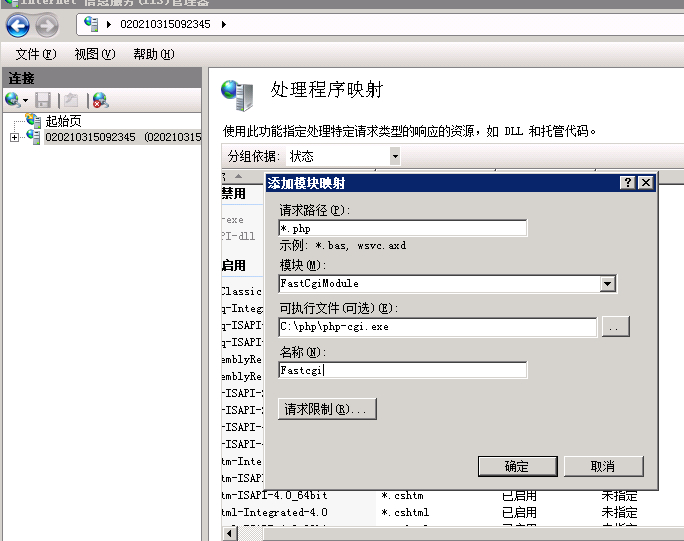This screenshot has height=541, width=684.
Task: Click the 确定 button
Action: click(x=517, y=466)
